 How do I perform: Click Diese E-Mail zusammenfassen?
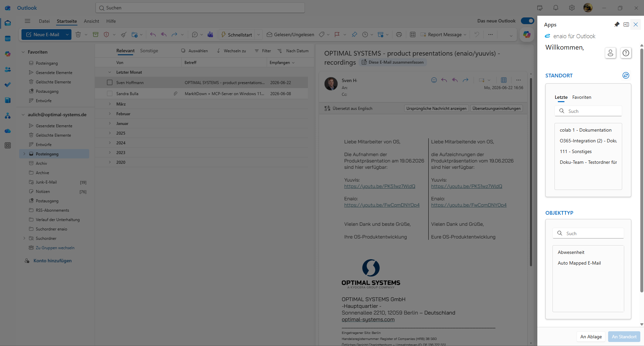[x=392, y=62]
